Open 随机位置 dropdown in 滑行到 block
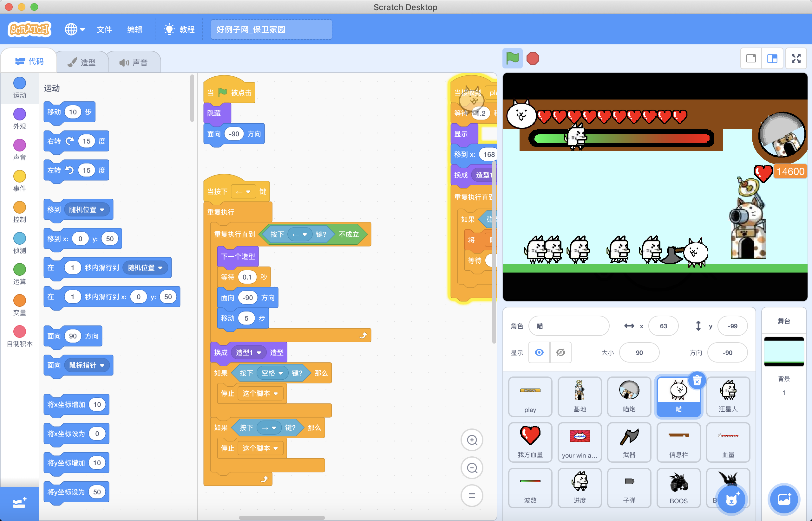Viewport: 812px width, 521px height. point(145,267)
